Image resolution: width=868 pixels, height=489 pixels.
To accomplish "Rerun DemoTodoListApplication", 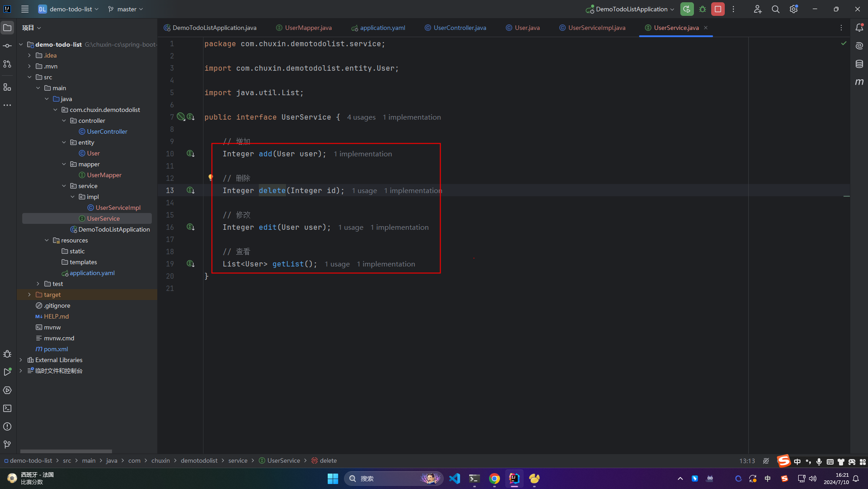I will [x=687, y=9].
